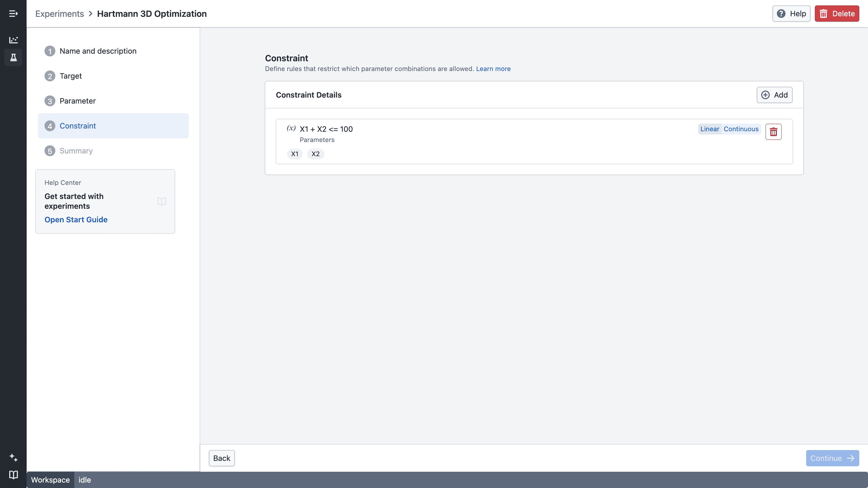Viewport: 868px width, 488px height.
Task: Add a new constraint
Action: point(774,95)
